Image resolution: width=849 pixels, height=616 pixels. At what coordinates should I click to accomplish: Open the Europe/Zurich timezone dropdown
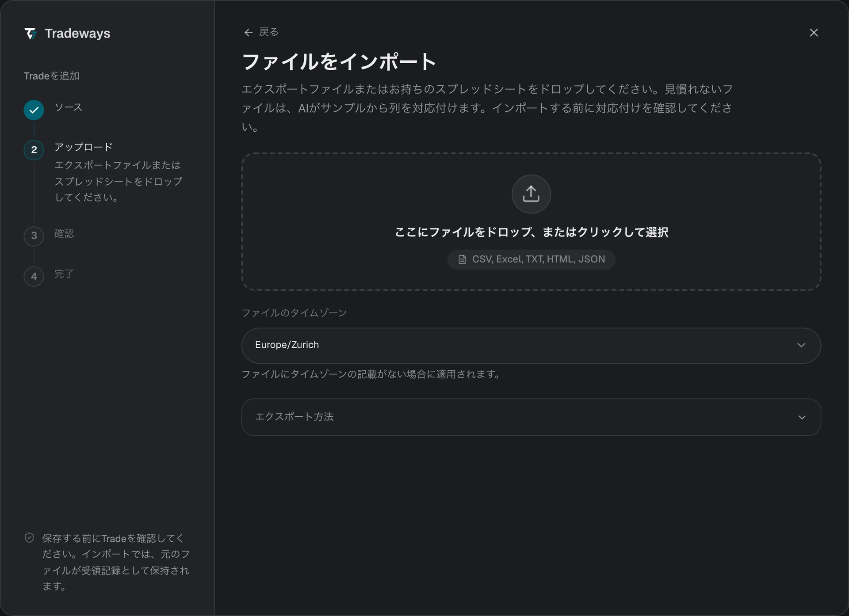(x=531, y=345)
